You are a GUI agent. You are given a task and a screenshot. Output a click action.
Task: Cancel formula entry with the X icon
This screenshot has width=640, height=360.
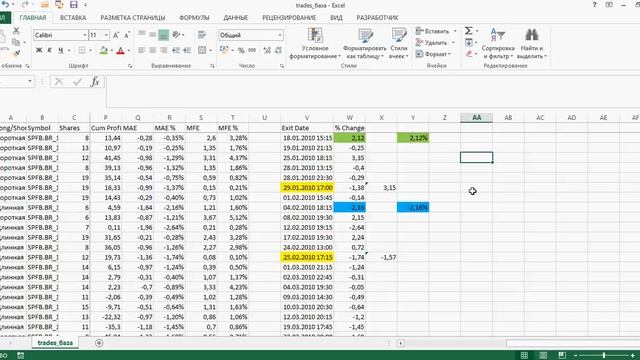tap(59, 82)
